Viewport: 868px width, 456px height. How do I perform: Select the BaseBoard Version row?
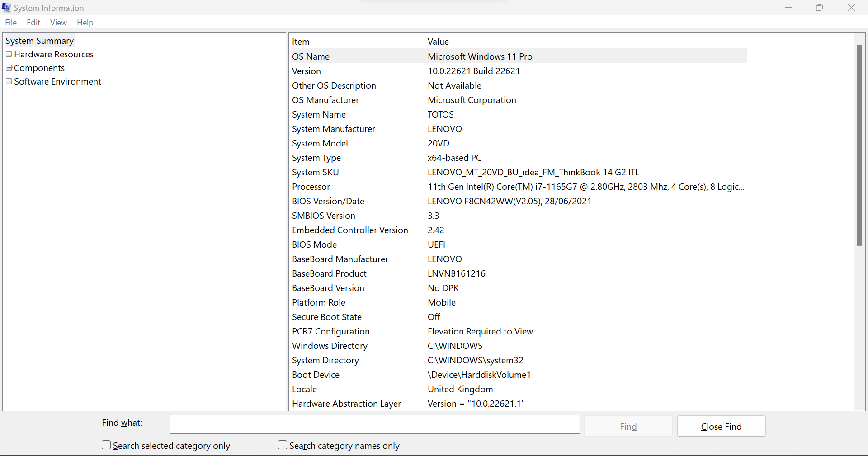(518, 288)
